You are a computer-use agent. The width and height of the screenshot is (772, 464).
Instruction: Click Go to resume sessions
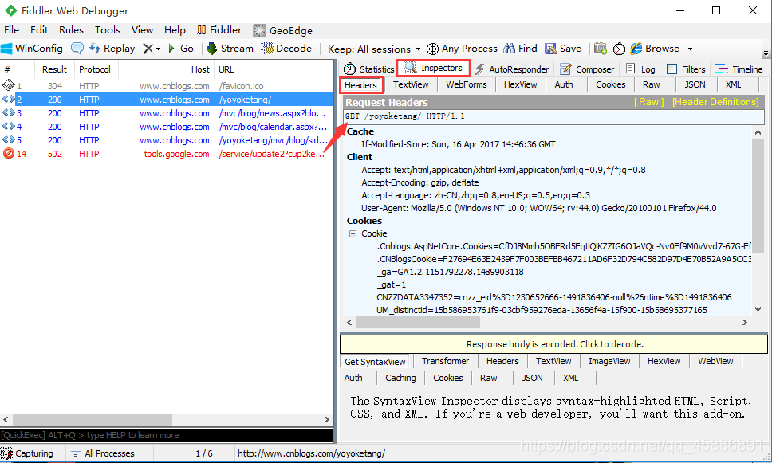(181, 48)
